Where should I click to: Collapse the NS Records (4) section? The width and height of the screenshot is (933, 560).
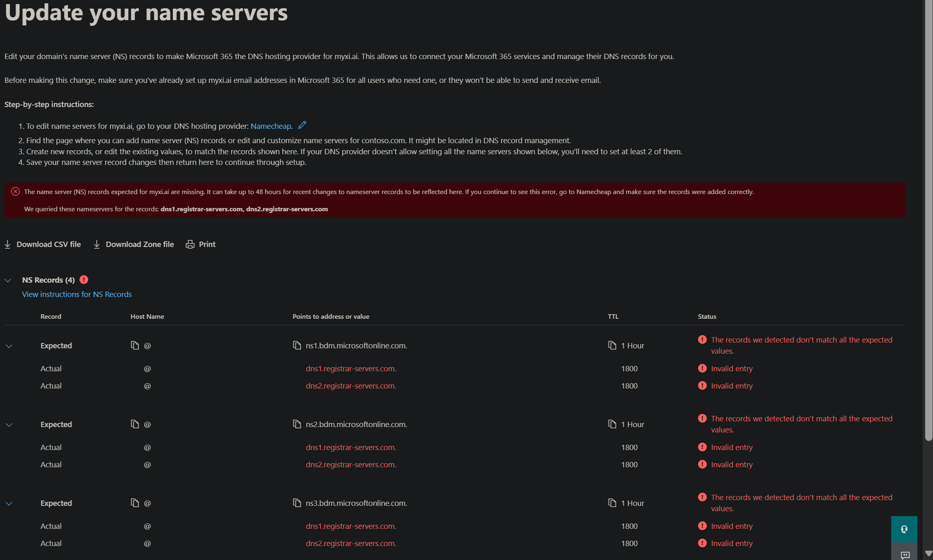[8, 280]
